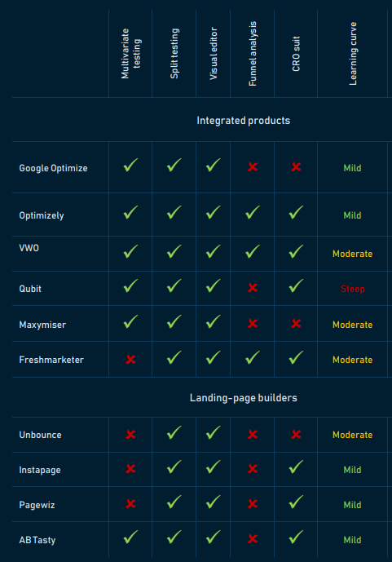This screenshot has width=392, height=562.
Task: Click AB Tasty's green check under Multivariate testing
Action: click(130, 537)
